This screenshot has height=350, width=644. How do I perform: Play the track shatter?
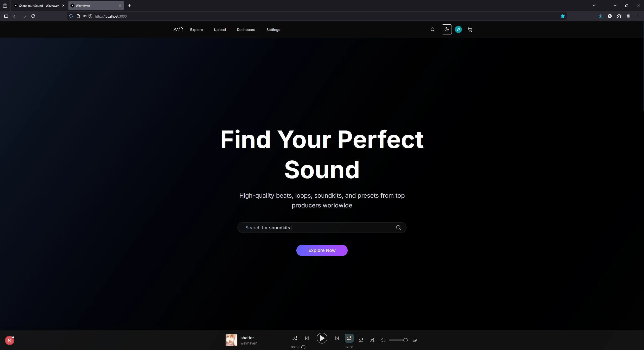click(x=322, y=338)
